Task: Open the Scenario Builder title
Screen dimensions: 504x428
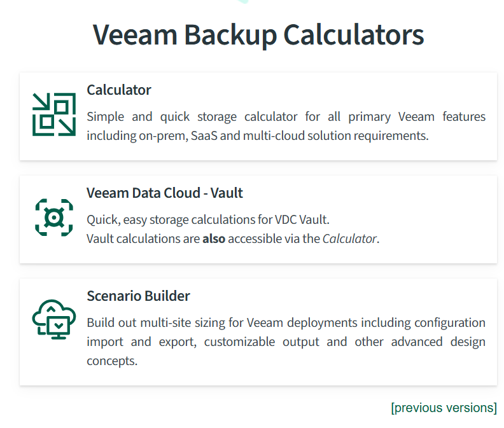Action: click(138, 296)
